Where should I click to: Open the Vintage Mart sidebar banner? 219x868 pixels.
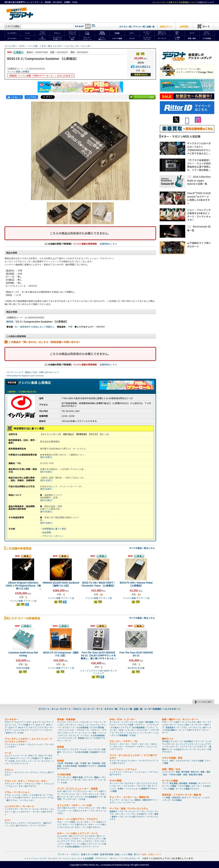click(x=187, y=71)
